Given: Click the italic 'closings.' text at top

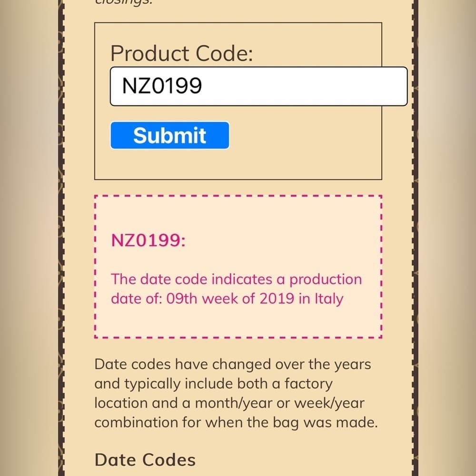Looking at the screenshot, I should point(123,2).
